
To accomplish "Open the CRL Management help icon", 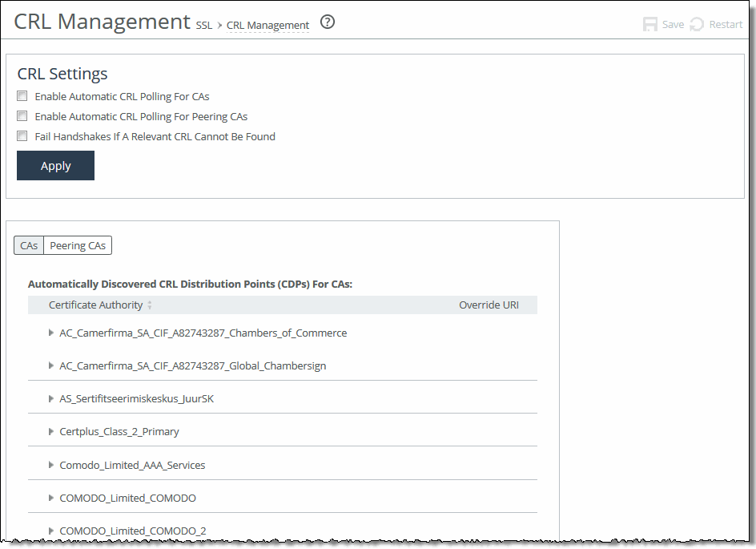I will (328, 22).
